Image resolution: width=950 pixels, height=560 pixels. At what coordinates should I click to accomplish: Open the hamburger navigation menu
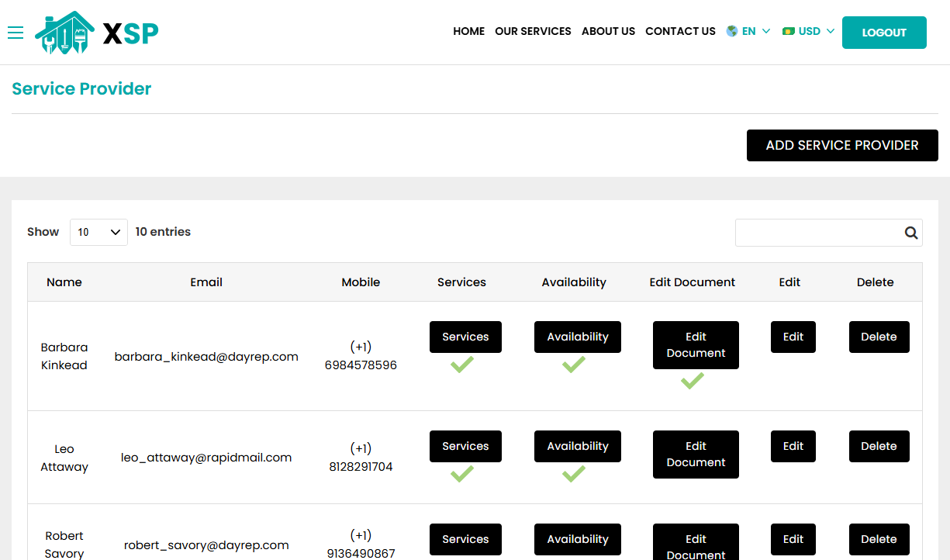(x=16, y=33)
